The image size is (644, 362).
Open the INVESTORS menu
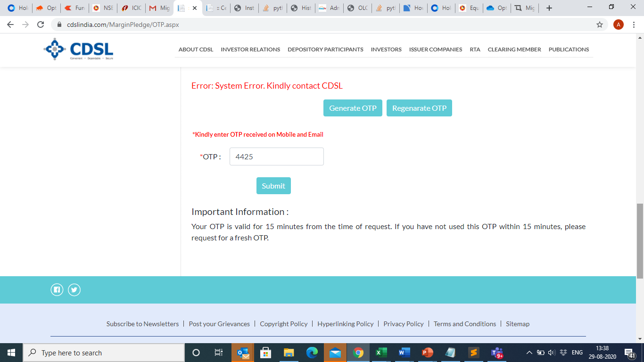(x=386, y=49)
